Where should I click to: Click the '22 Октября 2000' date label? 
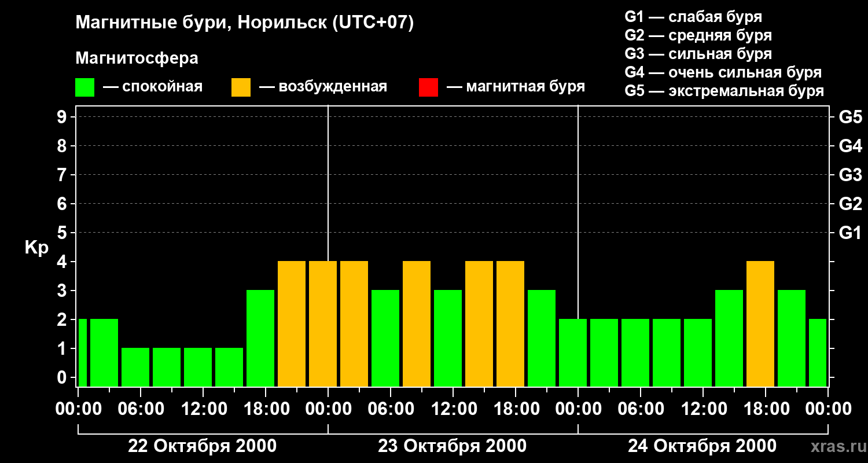[203, 446]
